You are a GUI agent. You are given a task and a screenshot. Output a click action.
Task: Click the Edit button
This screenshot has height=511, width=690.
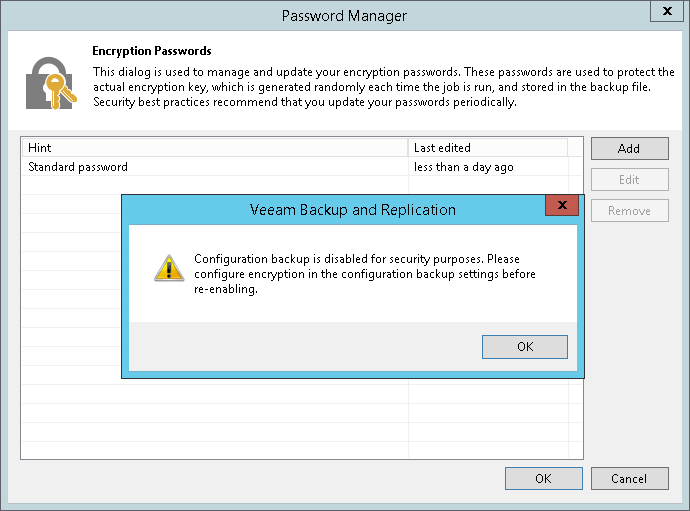[629, 180]
